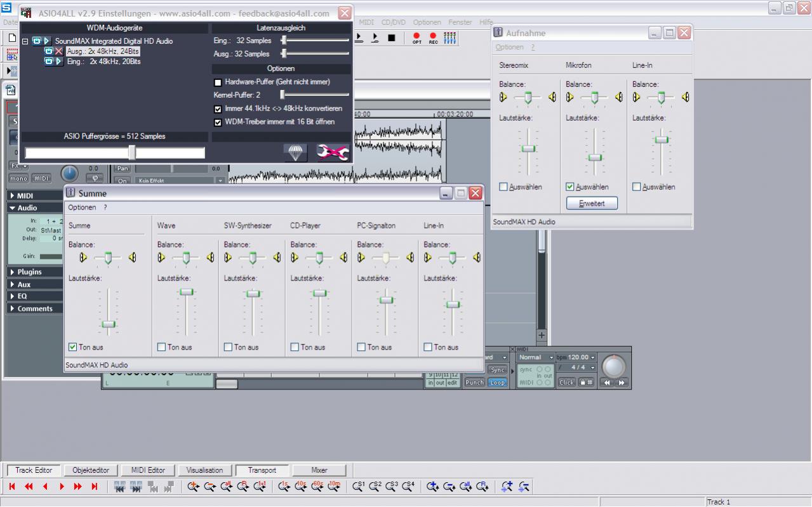Image resolution: width=812 pixels, height=507 pixels.
Task: Uncheck Immer 44.1kHz <-> 48kHz konvertieren
Action: pos(218,109)
